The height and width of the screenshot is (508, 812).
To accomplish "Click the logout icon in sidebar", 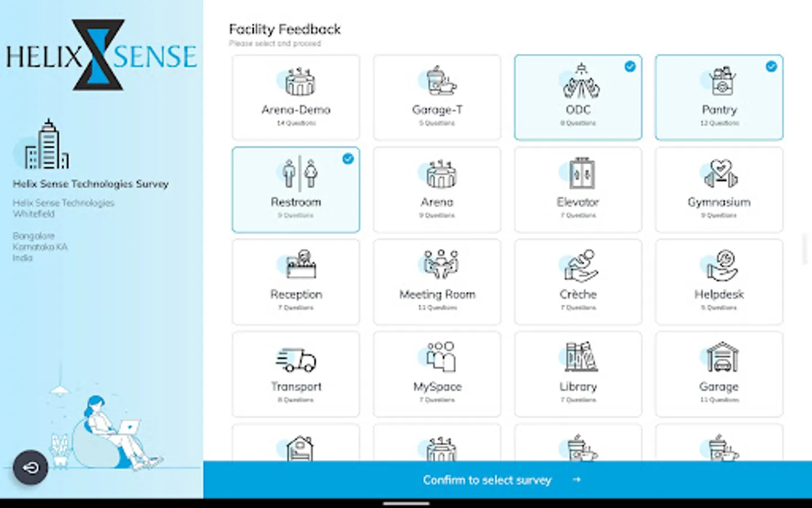I will coord(30,467).
